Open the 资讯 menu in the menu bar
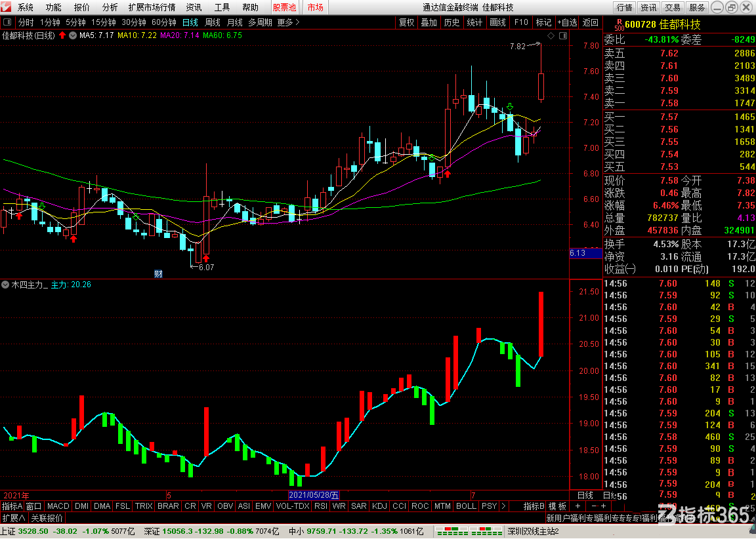This screenshot has height=539, width=756. coord(194,7)
